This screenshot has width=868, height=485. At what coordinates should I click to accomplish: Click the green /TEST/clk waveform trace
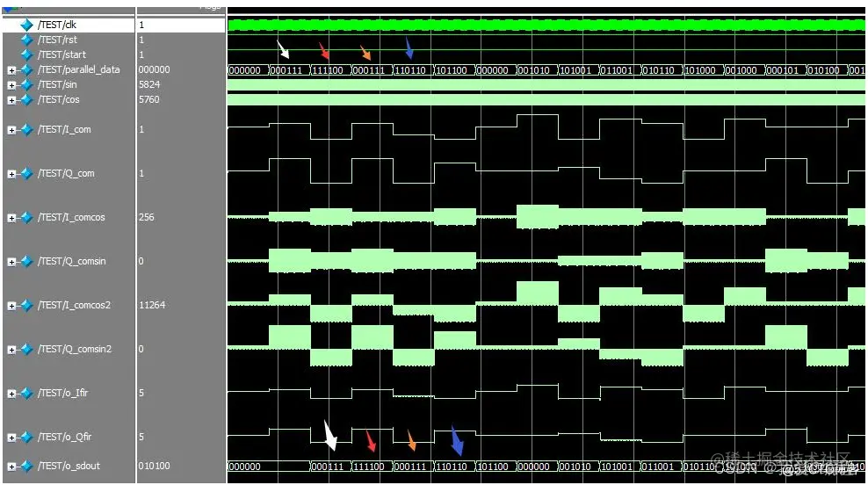pyautogui.click(x=546, y=25)
